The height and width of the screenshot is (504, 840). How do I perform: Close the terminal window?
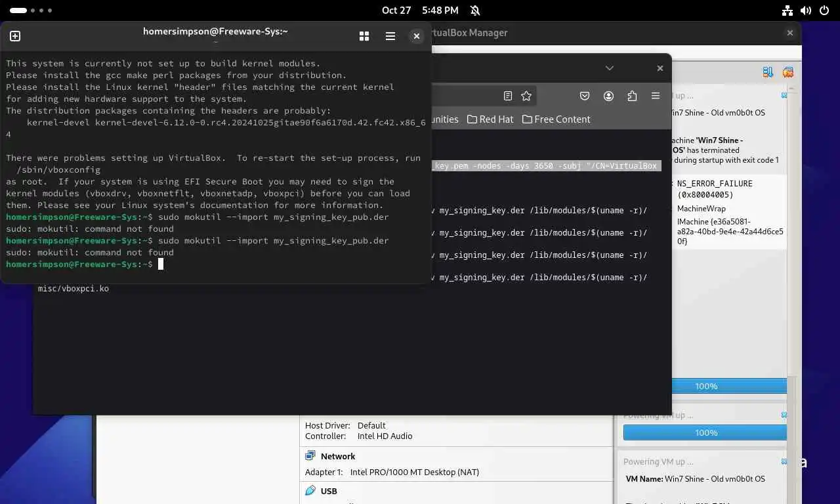[x=416, y=36]
